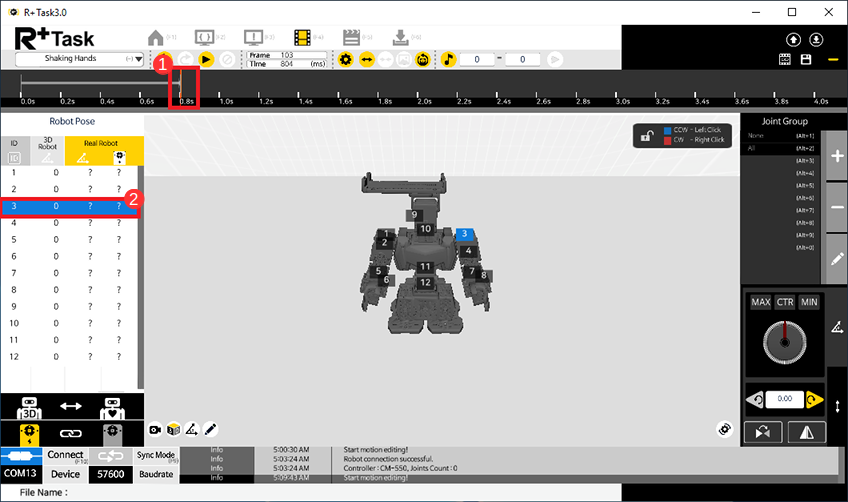
Task: Toggle the lock icon in the viewport legend
Action: point(649,136)
